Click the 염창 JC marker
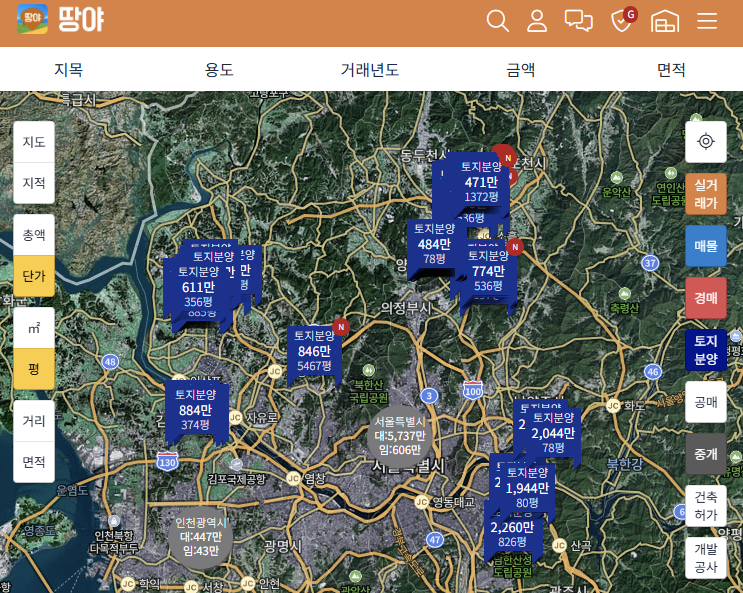 293,478
